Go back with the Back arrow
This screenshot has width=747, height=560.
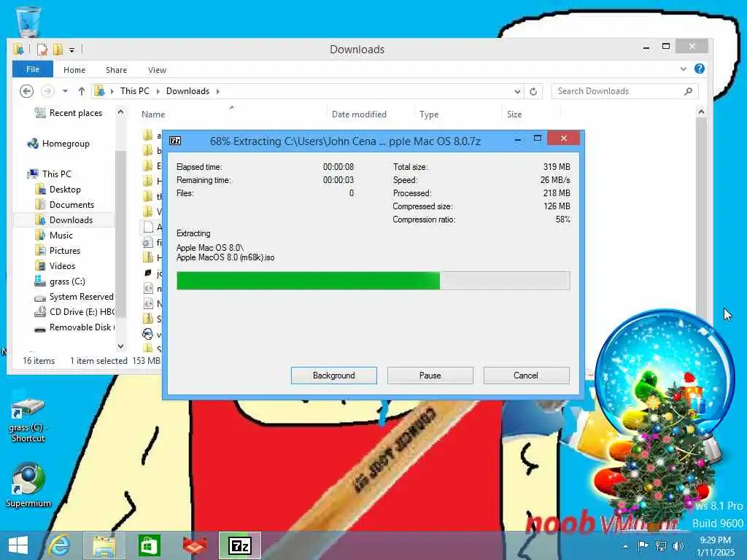coord(27,91)
